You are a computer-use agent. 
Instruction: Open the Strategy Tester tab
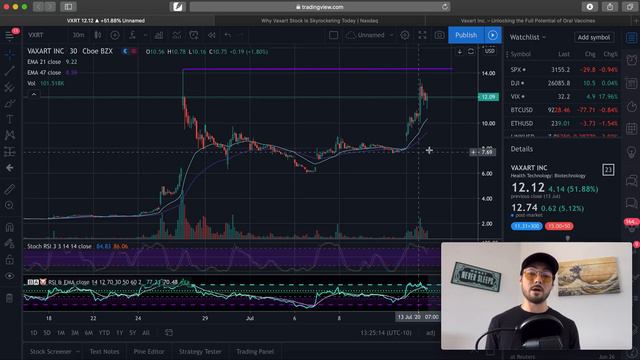click(200, 352)
